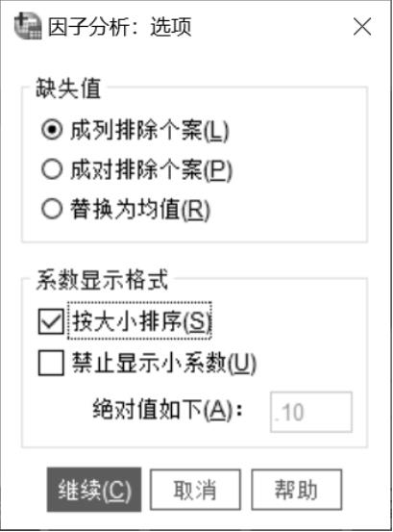The height and width of the screenshot is (532, 393).
Task: Click the 成对排除个案(P) label text
Action: 151,170
